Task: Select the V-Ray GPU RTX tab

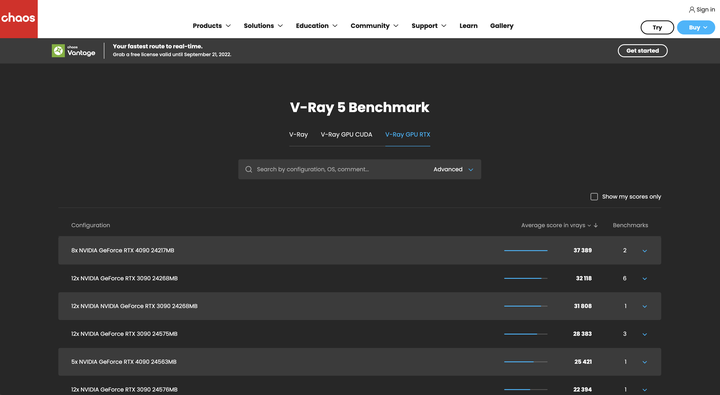Action: click(408, 135)
